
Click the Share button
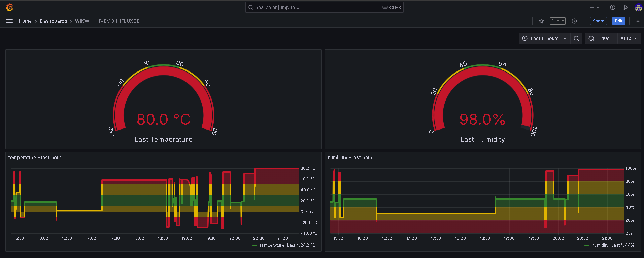pos(599,21)
